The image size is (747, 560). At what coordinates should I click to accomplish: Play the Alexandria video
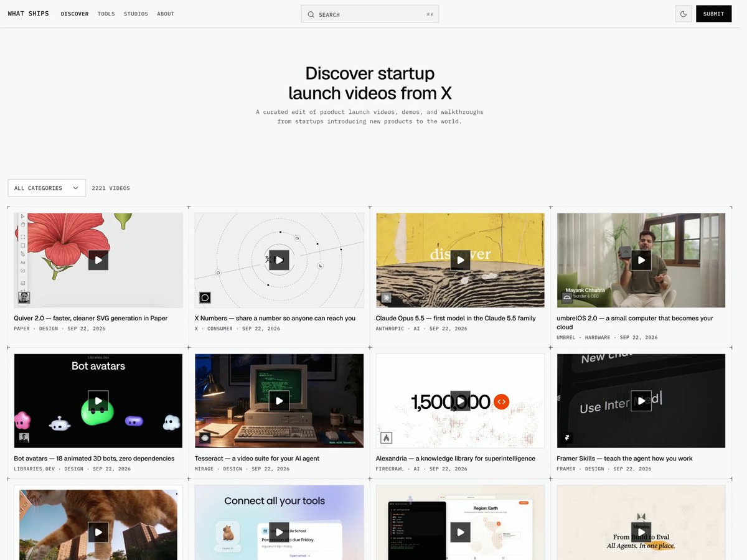click(x=460, y=401)
